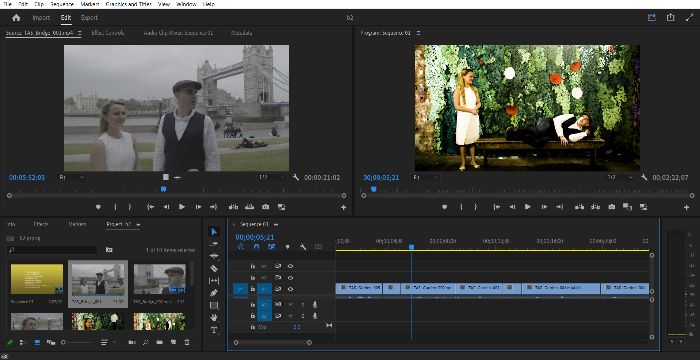Select the Track Select Forward tool
Screen dimensions: 700x360
214,244
